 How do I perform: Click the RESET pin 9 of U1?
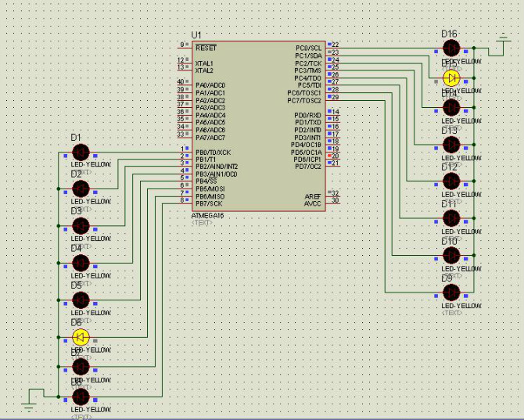pyautogui.click(x=185, y=45)
